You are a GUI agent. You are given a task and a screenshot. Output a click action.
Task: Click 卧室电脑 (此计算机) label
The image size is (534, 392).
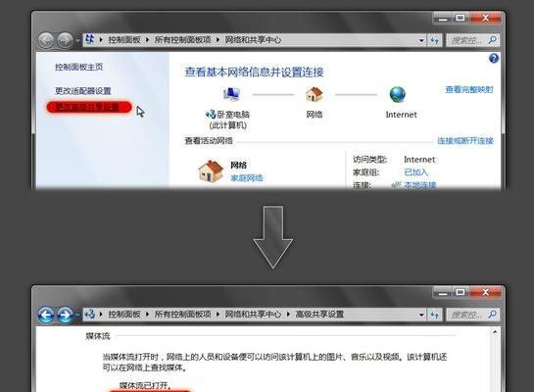click(x=228, y=120)
